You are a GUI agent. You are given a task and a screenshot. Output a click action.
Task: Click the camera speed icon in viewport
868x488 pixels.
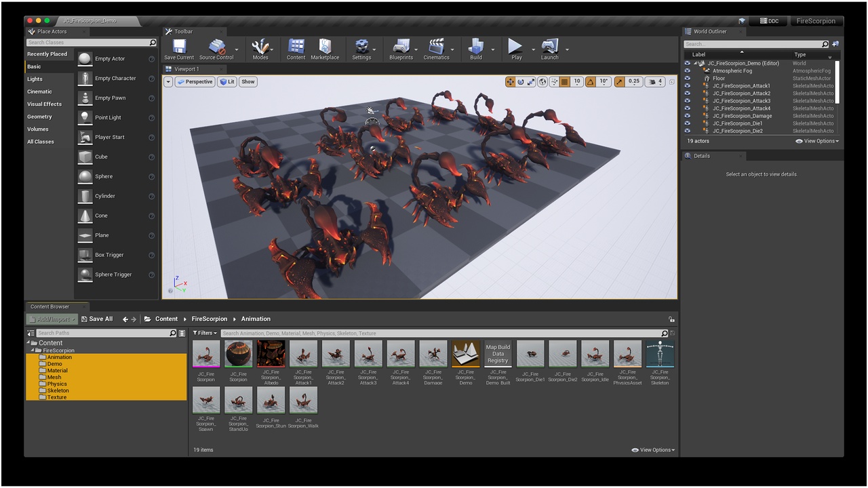coord(654,81)
